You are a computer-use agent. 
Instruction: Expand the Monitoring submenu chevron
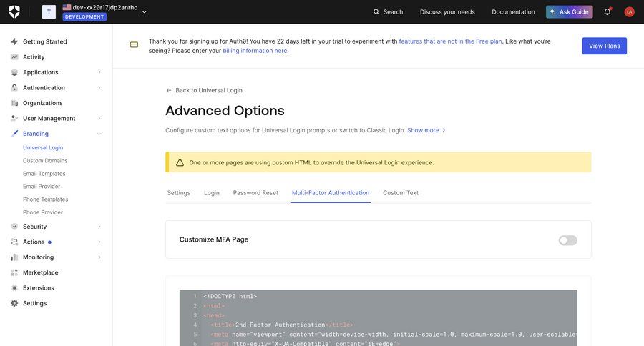[99, 257]
